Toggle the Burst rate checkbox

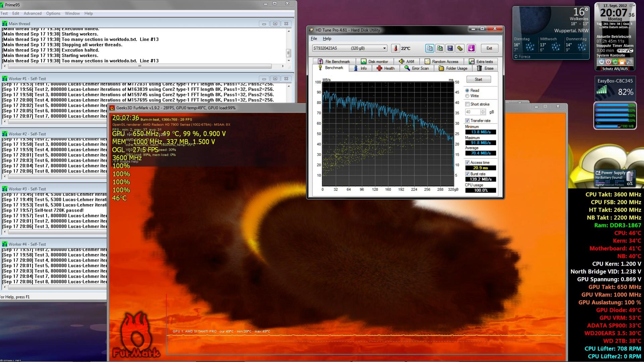tap(467, 174)
